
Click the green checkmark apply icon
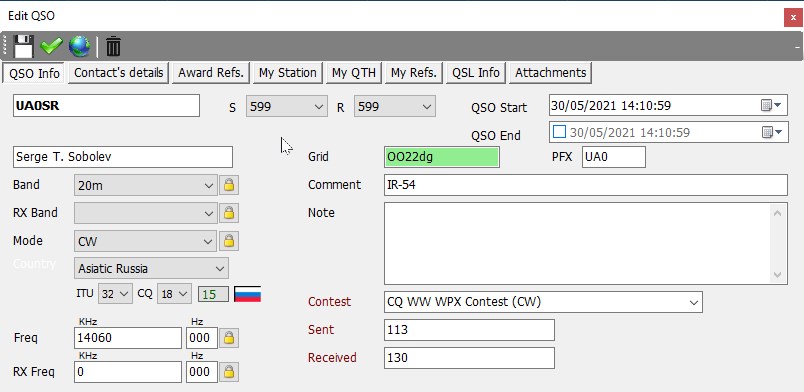point(51,47)
